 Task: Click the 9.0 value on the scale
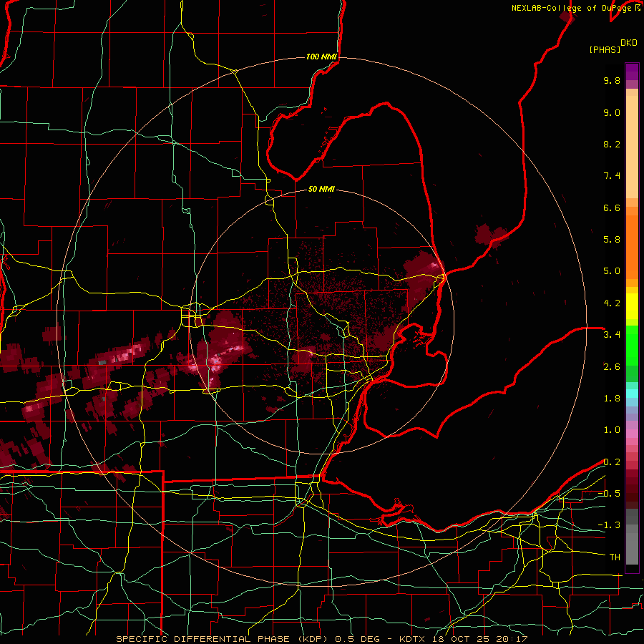[x=612, y=112]
